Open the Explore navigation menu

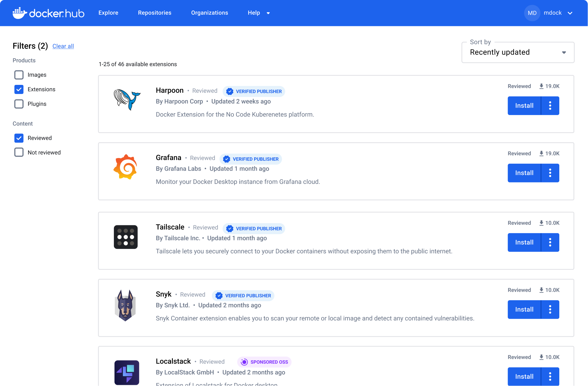point(108,13)
